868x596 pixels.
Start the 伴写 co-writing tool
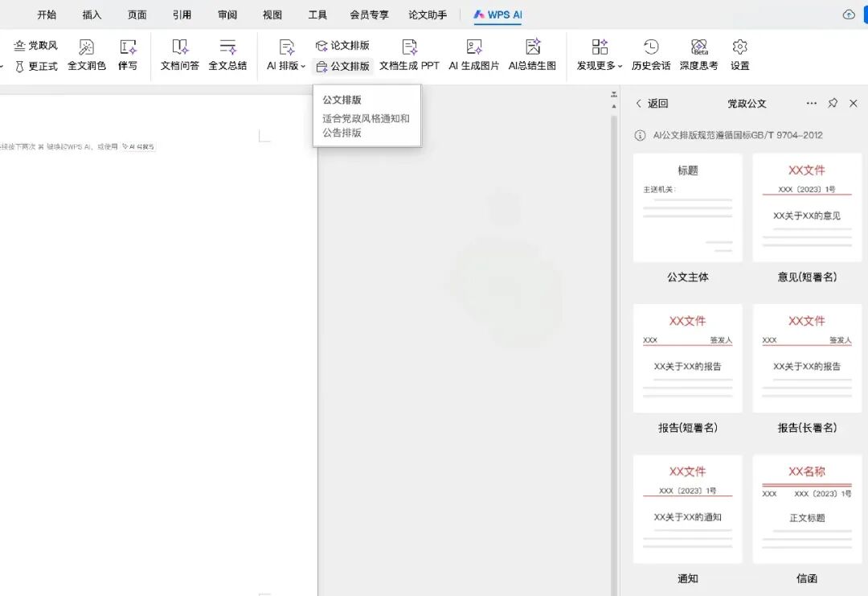128,55
